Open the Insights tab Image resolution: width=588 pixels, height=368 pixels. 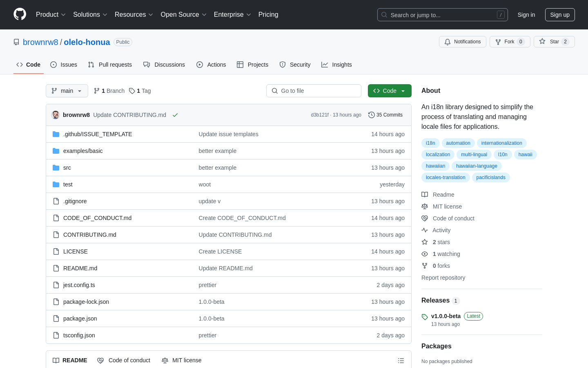(x=336, y=65)
